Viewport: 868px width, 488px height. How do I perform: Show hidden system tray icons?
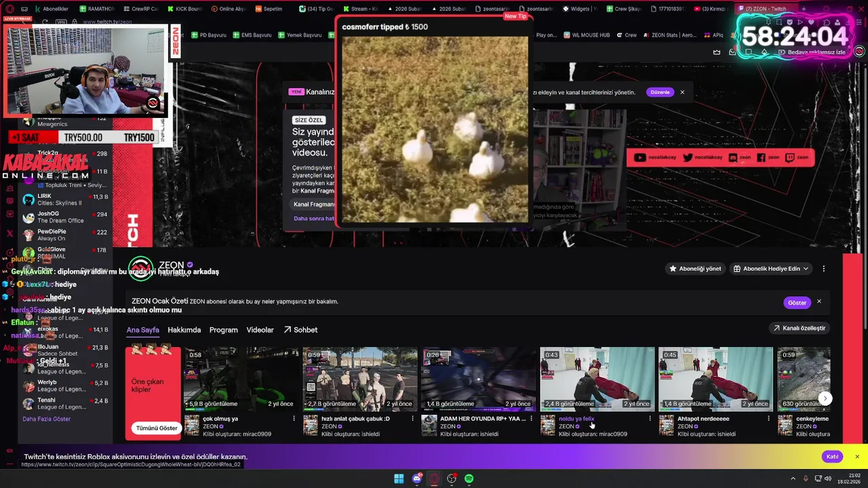(x=793, y=479)
